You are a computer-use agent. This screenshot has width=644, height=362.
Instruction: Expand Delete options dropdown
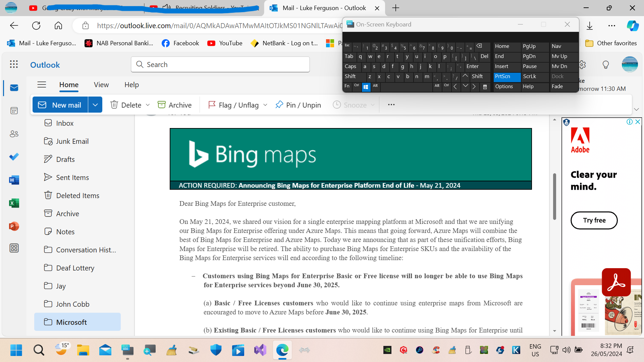point(148,105)
